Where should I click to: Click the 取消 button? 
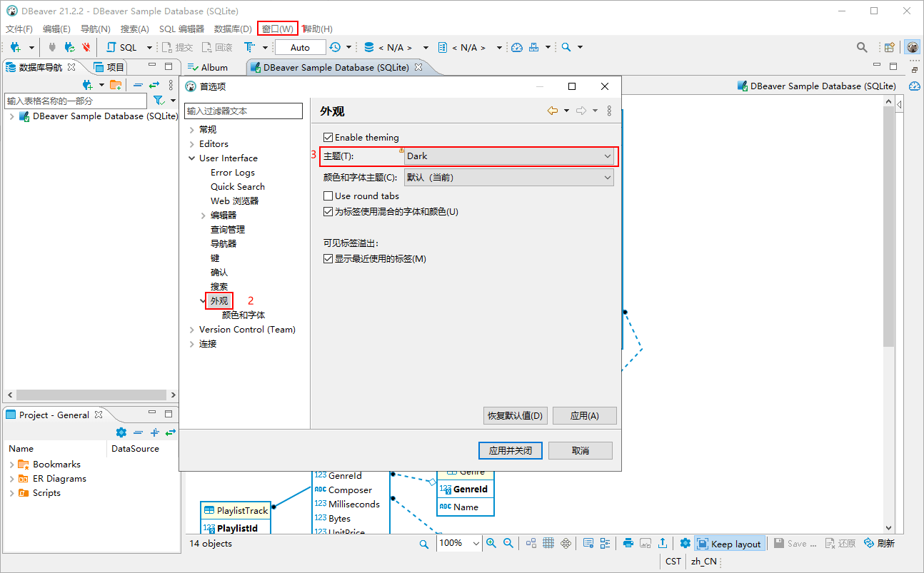581,450
